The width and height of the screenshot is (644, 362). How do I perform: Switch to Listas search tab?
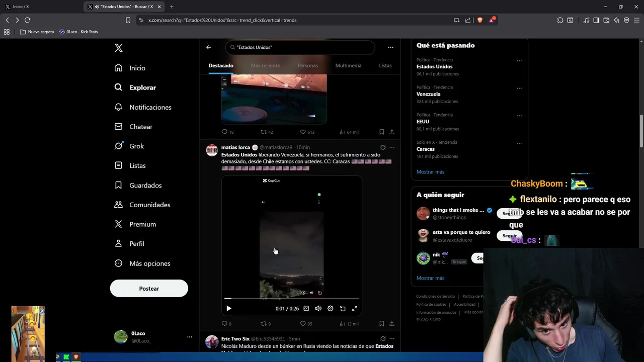(x=385, y=66)
